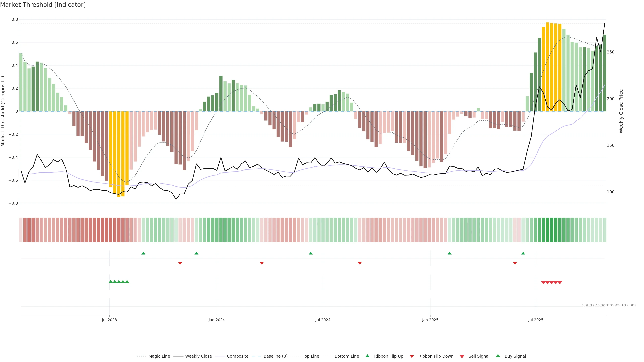
Task: Click the Sell Signal legend icon
Action: [462, 356]
